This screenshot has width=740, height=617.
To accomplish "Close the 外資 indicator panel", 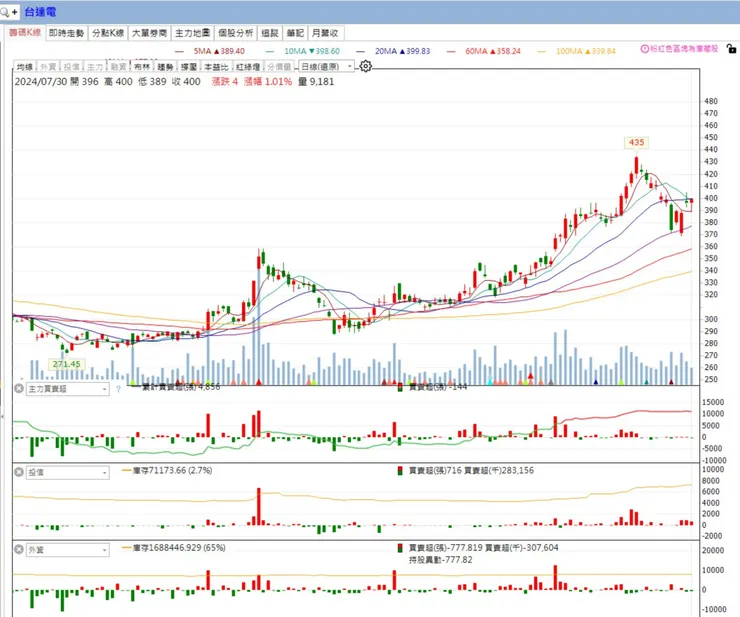I will click(18, 549).
